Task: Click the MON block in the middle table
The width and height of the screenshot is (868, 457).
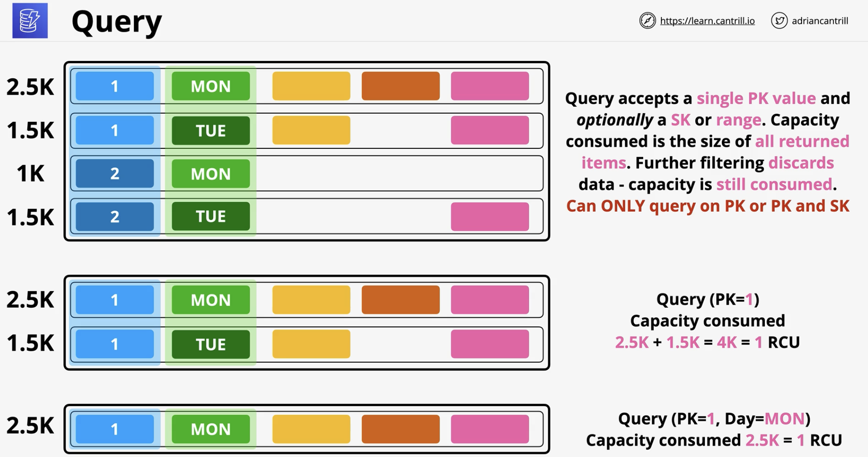Action: pyautogui.click(x=211, y=300)
